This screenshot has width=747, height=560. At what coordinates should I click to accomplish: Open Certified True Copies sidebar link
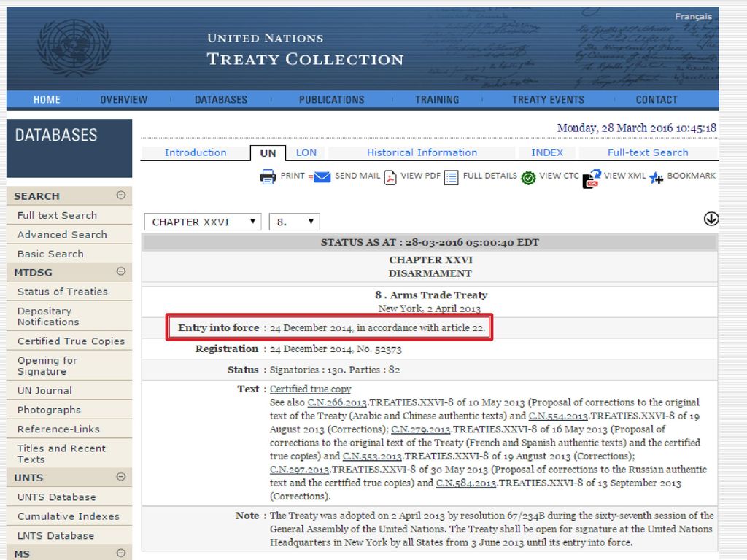click(x=71, y=341)
